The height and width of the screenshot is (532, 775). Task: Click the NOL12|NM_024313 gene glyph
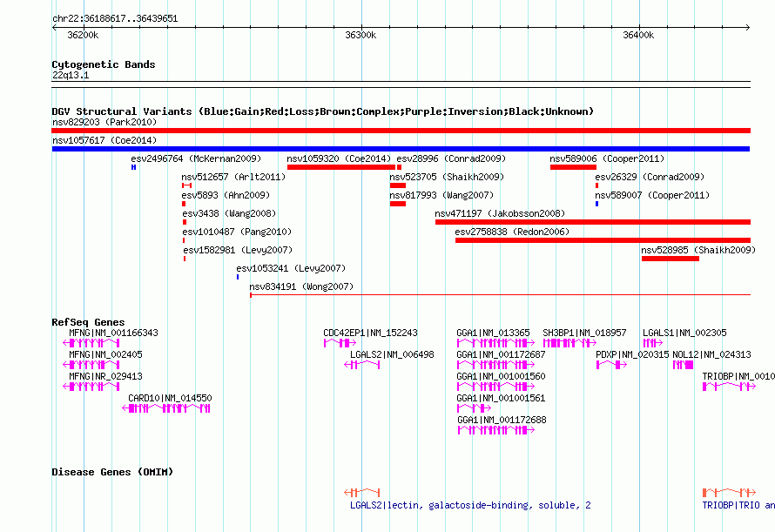click(x=683, y=365)
